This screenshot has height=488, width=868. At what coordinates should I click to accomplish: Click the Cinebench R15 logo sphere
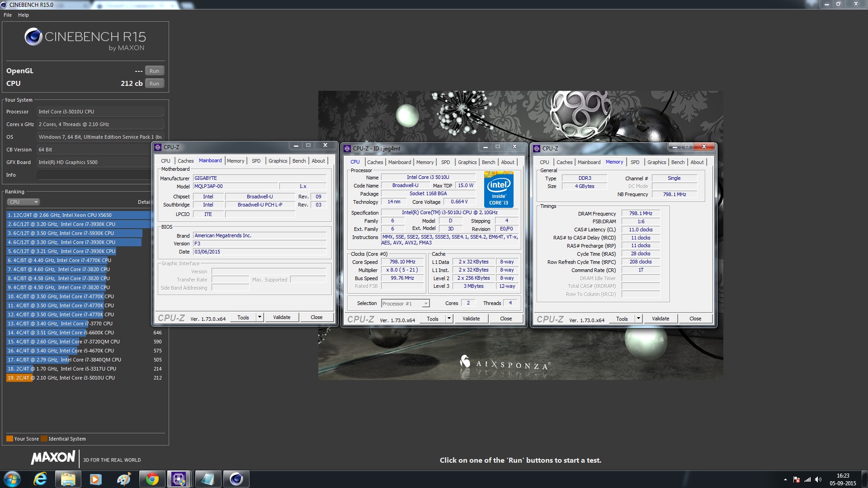pos(33,37)
